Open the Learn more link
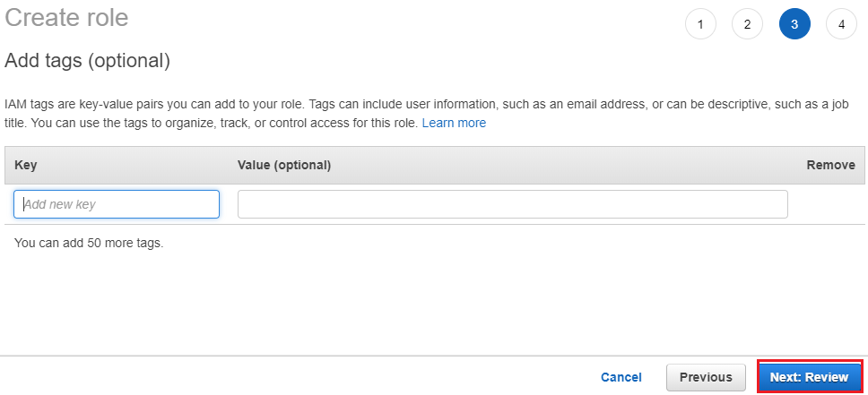This screenshot has height=395, width=868. (x=454, y=124)
